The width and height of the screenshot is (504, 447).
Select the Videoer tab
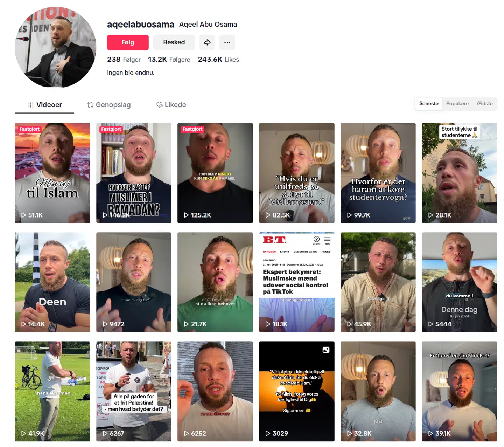44,105
